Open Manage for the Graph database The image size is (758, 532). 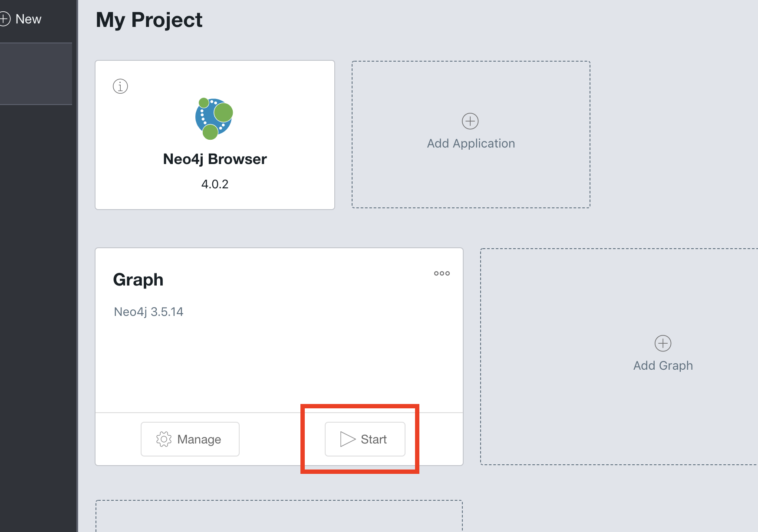pos(190,439)
